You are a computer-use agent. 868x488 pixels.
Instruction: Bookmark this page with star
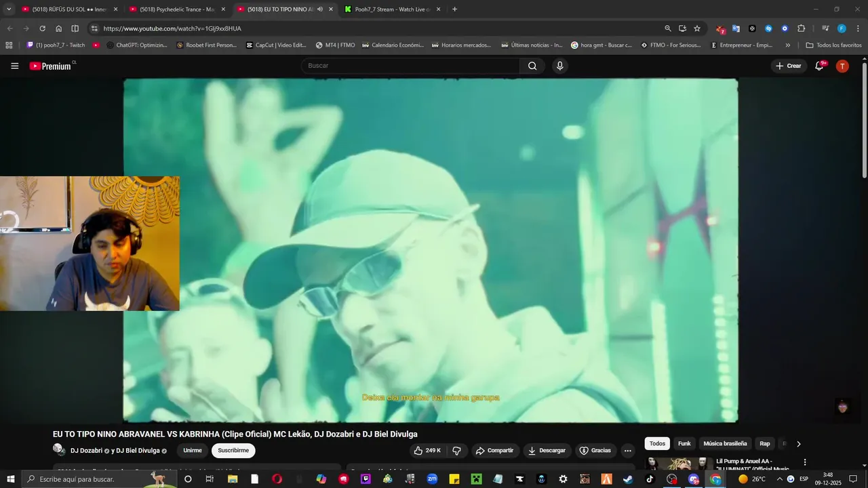pyautogui.click(x=697, y=28)
